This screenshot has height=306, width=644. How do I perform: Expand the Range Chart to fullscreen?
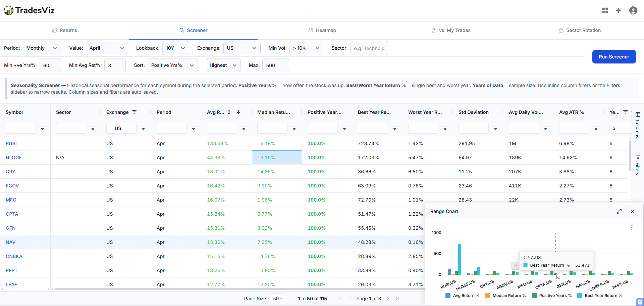(x=619, y=211)
